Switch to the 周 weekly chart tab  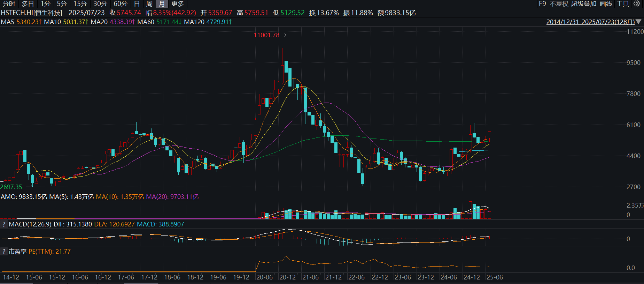pyautogui.click(x=149, y=4)
